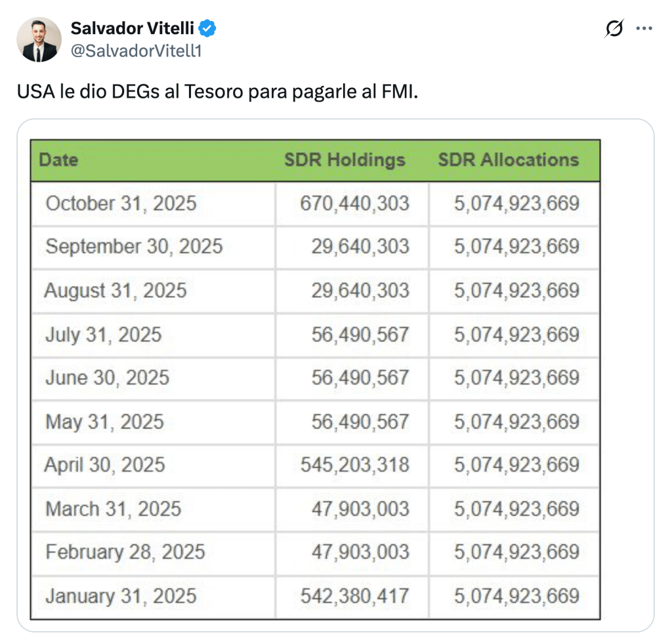Select the September 30, 2025 date cell
The width and height of the screenshot is (672, 641).
(x=134, y=247)
